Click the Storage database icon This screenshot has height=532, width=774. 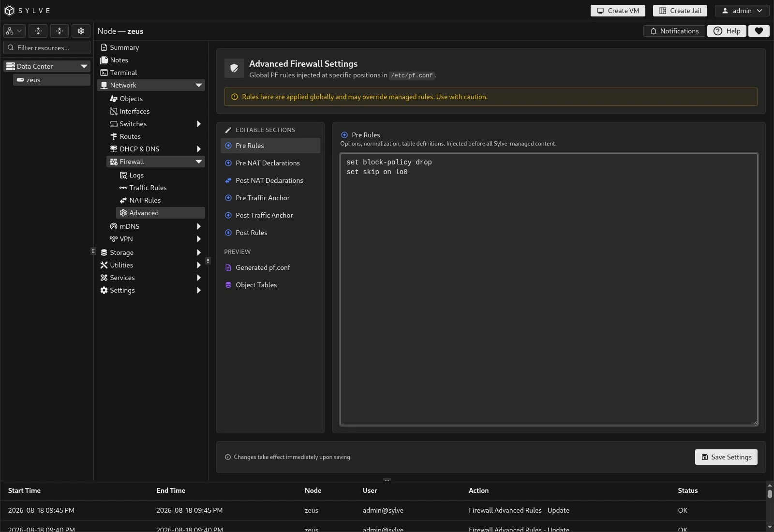click(104, 252)
